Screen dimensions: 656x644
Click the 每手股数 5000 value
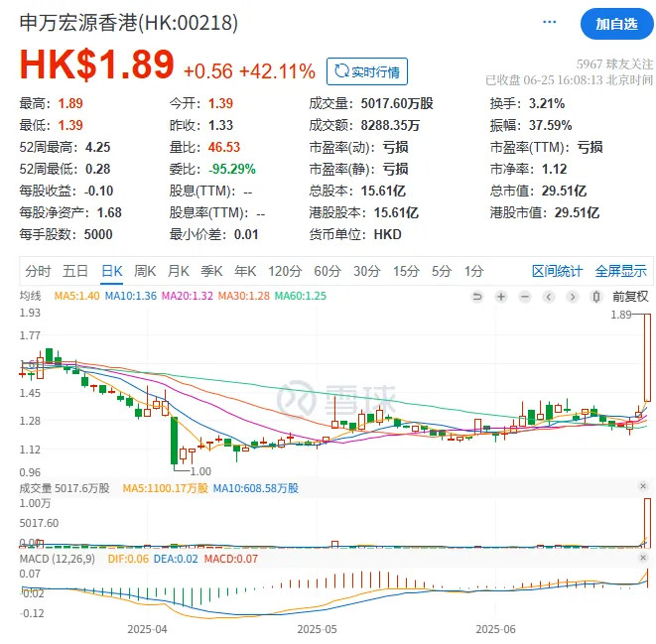point(98,234)
